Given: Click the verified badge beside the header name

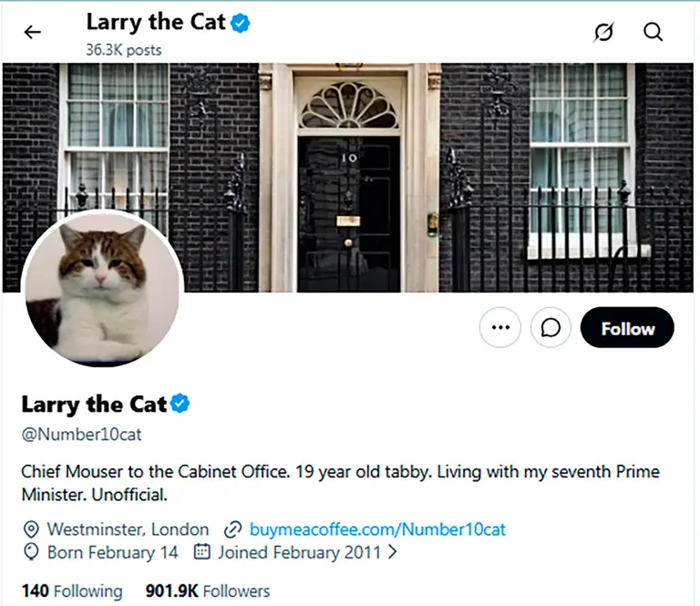Looking at the screenshot, I should (241, 23).
